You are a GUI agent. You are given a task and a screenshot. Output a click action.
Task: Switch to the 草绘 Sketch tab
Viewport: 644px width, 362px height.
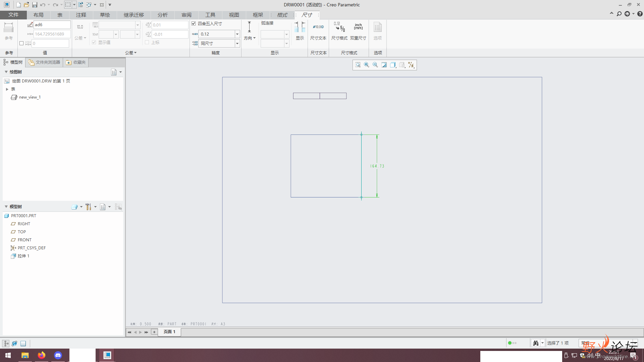pyautogui.click(x=105, y=15)
